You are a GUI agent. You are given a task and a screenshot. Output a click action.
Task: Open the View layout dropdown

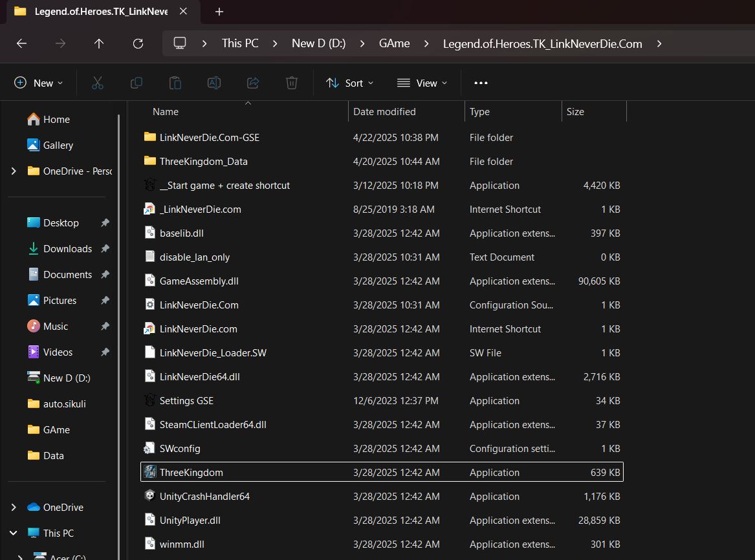[x=422, y=83]
